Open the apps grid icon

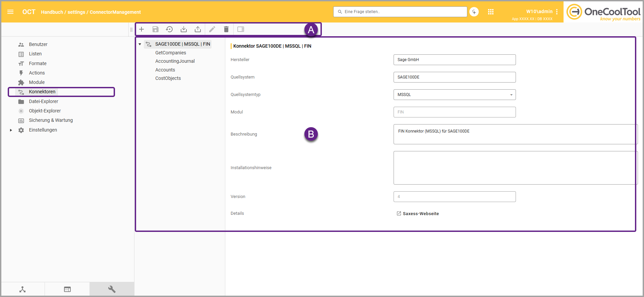[491, 12]
